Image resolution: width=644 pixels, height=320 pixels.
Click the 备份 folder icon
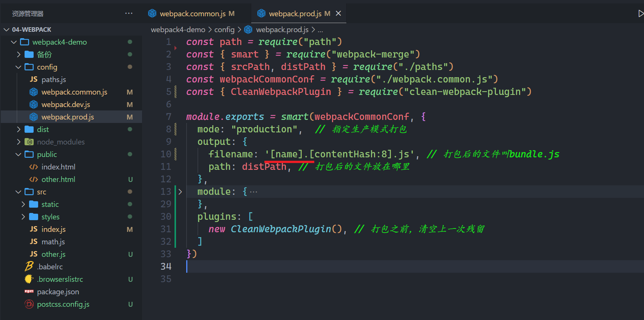pyautogui.click(x=29, y=54)
